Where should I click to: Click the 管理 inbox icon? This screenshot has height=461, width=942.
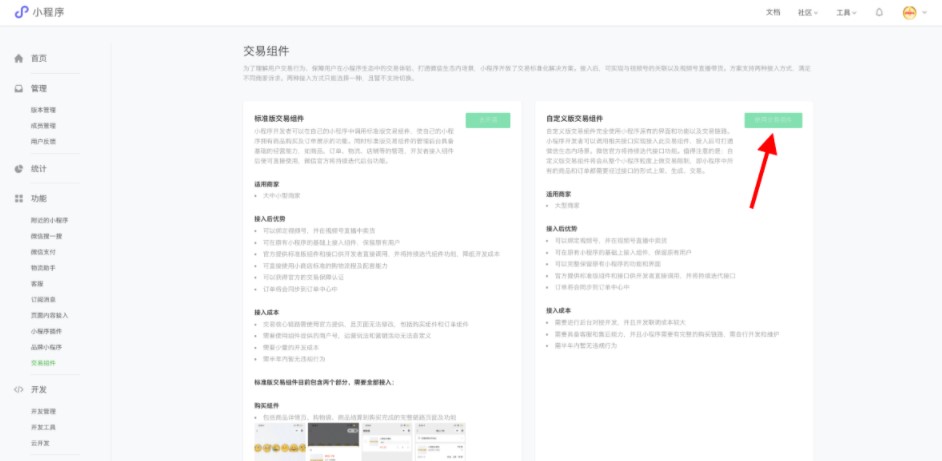[x=19, y=88]
